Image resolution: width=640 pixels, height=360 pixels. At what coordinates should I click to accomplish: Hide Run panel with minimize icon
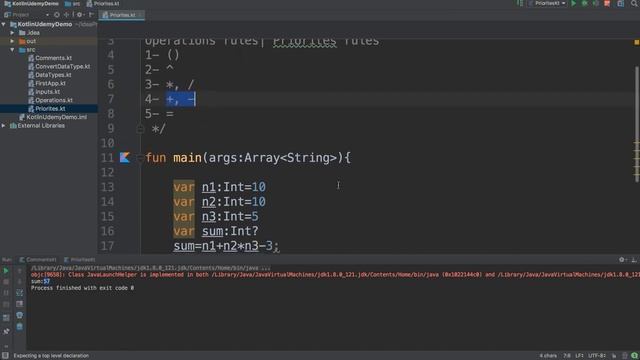coord(634,260)
